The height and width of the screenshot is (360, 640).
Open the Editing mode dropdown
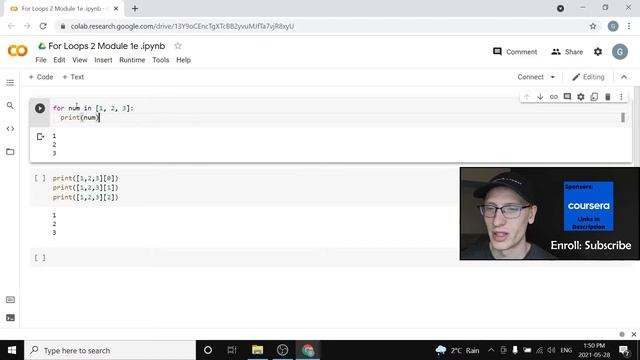[x=588, y=77]
